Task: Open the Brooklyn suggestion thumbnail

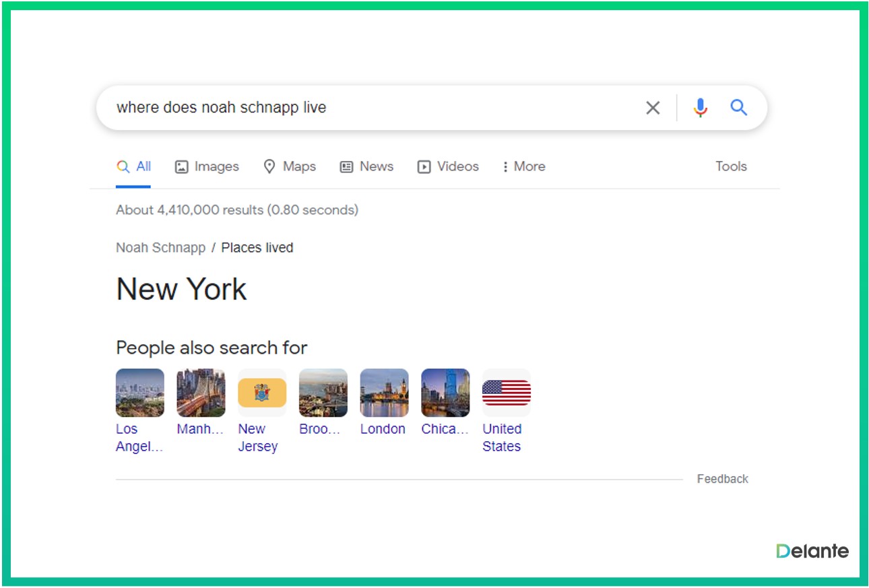Action: point(323,393)
